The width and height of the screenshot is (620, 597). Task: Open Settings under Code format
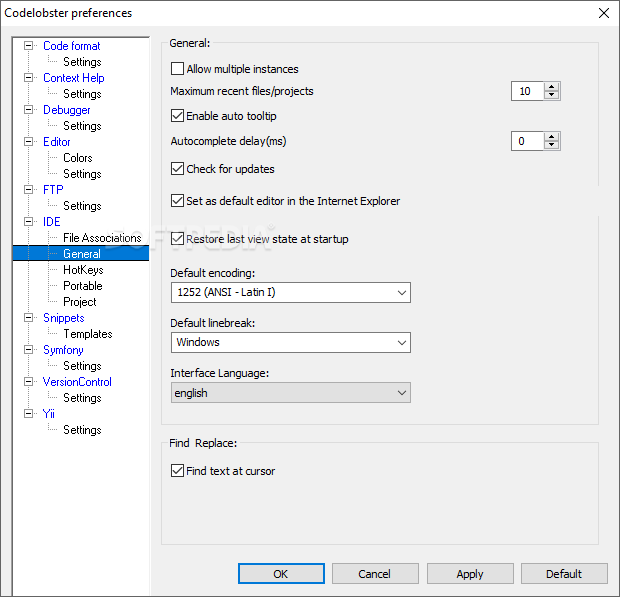click(82, 62)
